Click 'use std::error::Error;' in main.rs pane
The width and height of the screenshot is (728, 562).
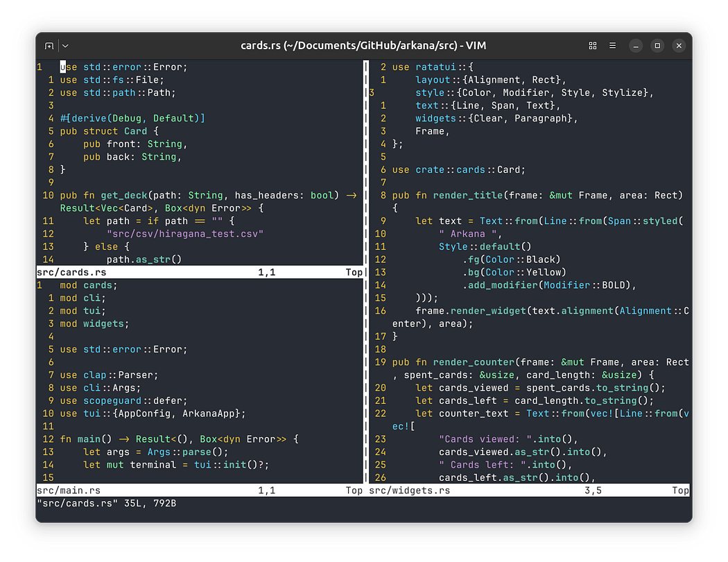pyautogui.click(x=123, y=349)
